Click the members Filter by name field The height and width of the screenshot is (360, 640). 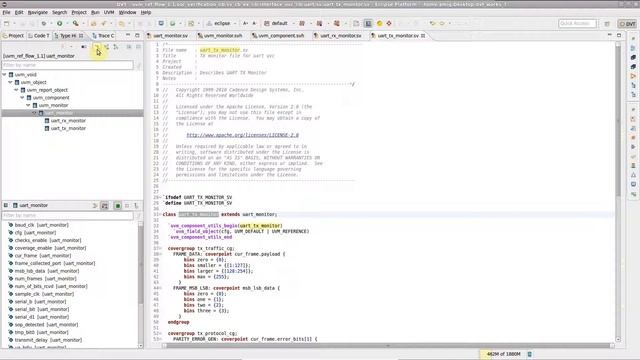point(67,215)
